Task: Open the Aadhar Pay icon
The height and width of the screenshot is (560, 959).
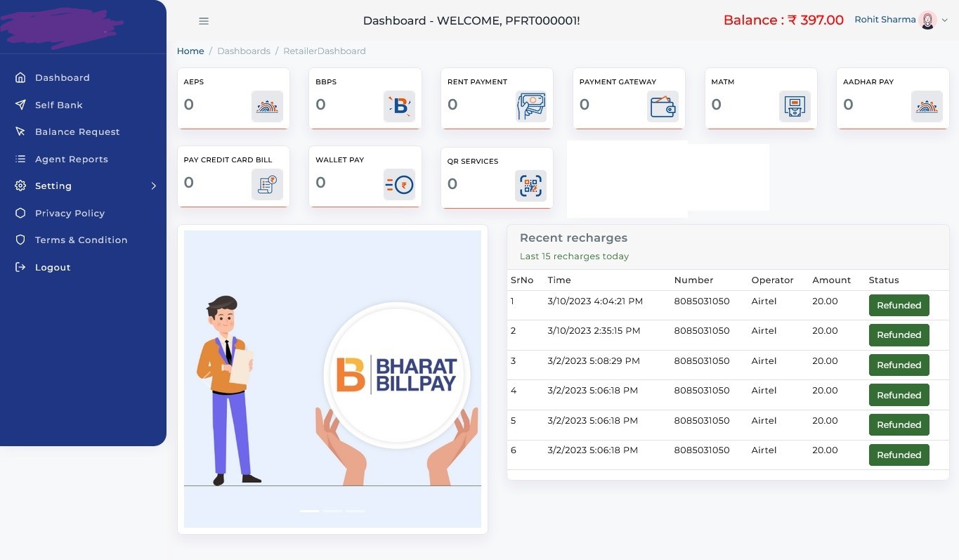Action: pyautogui.click(x=927, y=106)
